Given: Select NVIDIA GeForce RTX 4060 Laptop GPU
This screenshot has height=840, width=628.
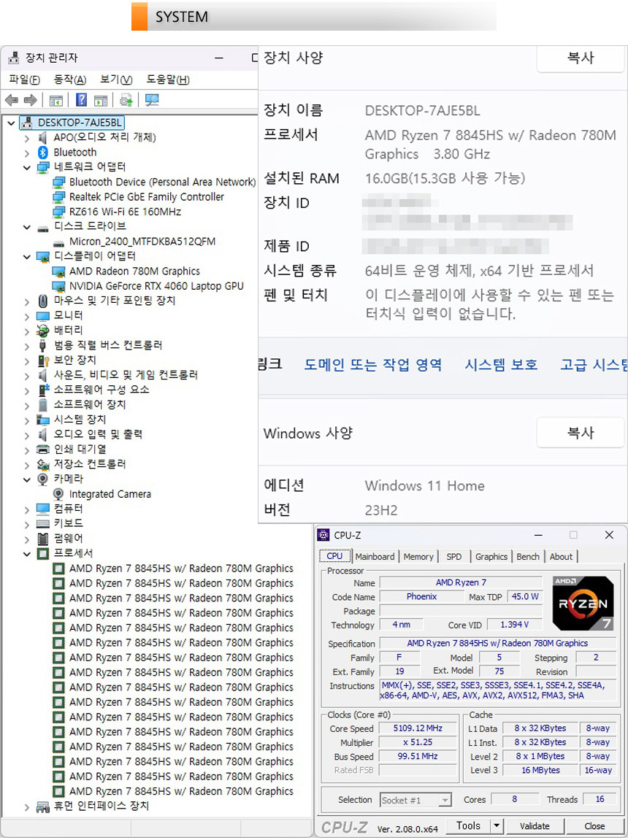Looking at the screenshot, I should click(156, 286).
